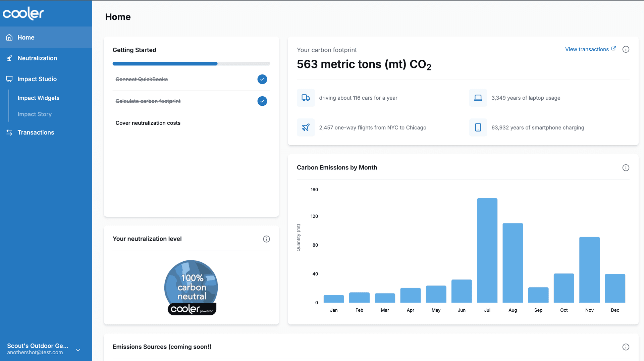Click the Getting Started progress bar
Image resolution: width=644 pixels, height=361 pixels.
[191, 63]
